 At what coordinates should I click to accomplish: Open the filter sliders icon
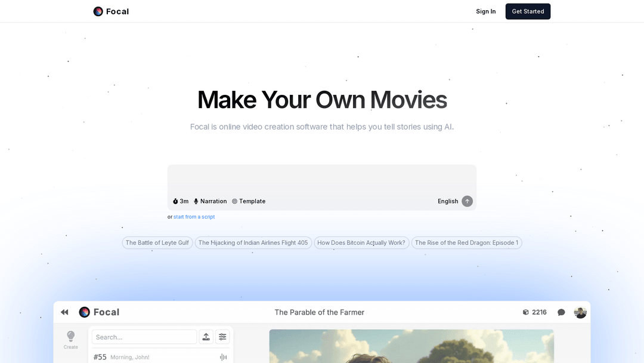point(222,337)
